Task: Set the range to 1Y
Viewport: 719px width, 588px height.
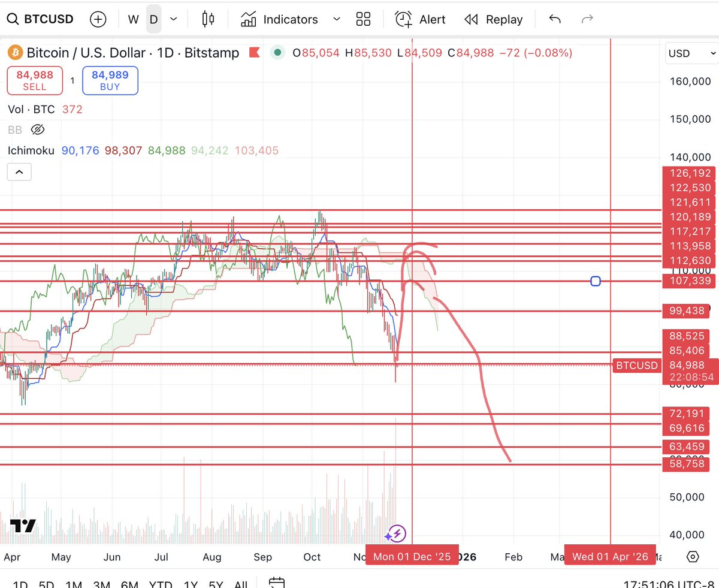Action: click(191, 583)
